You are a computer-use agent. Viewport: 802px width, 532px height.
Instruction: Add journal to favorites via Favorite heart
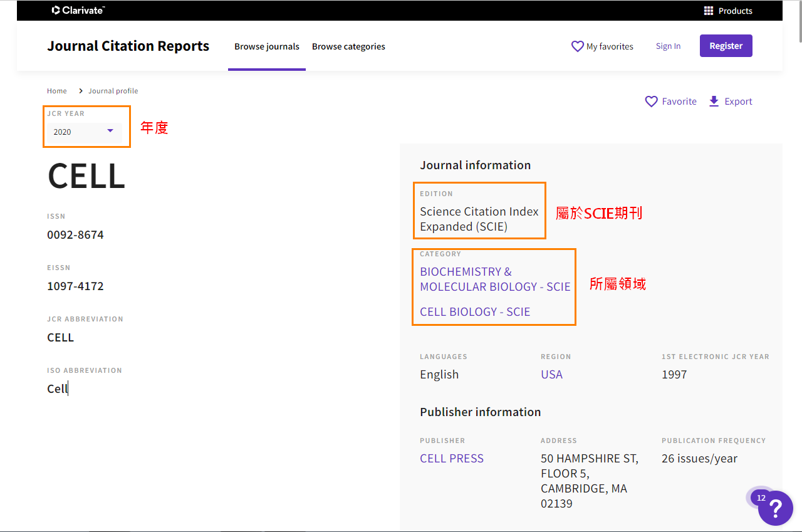click(x=652, y=102)
